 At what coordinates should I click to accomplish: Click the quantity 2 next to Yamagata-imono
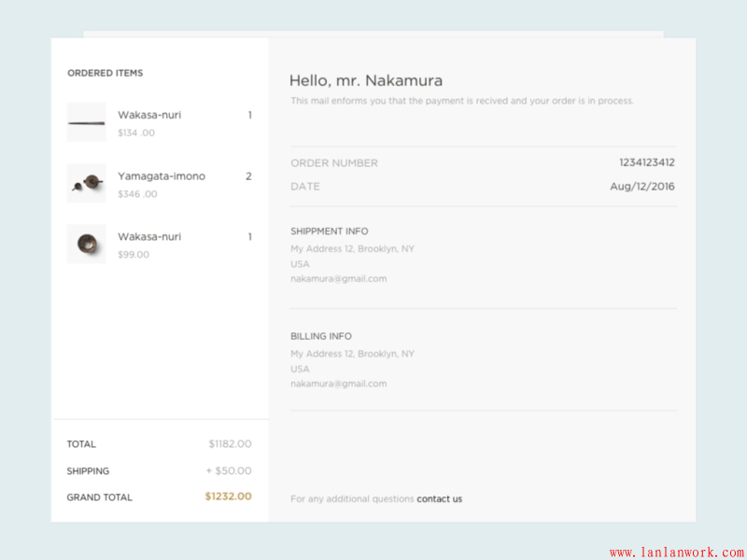[248, 176]
